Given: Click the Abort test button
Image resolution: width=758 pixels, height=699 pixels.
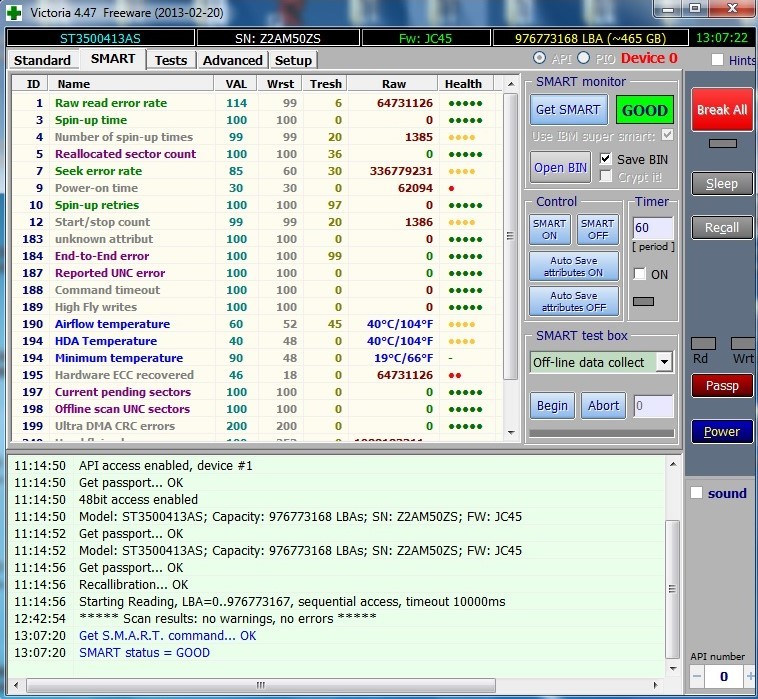Looking at the screenshot, I should [x=603, y=406].
